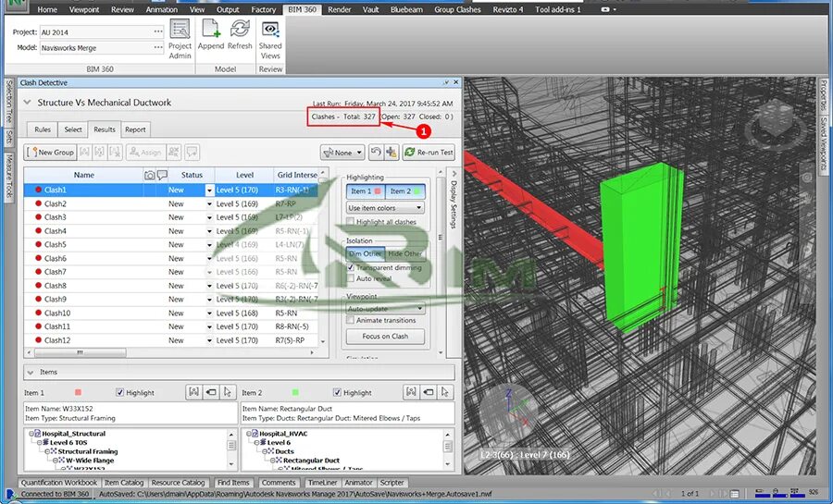Toggle Item 1 highlighting button
The image size is (833, 504).
tap(366, 191)
